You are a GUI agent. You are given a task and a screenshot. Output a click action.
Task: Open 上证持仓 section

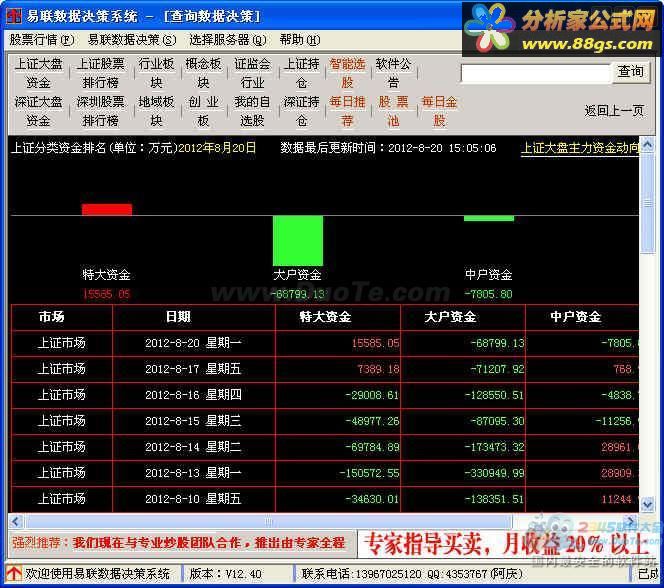click(302, 73)
